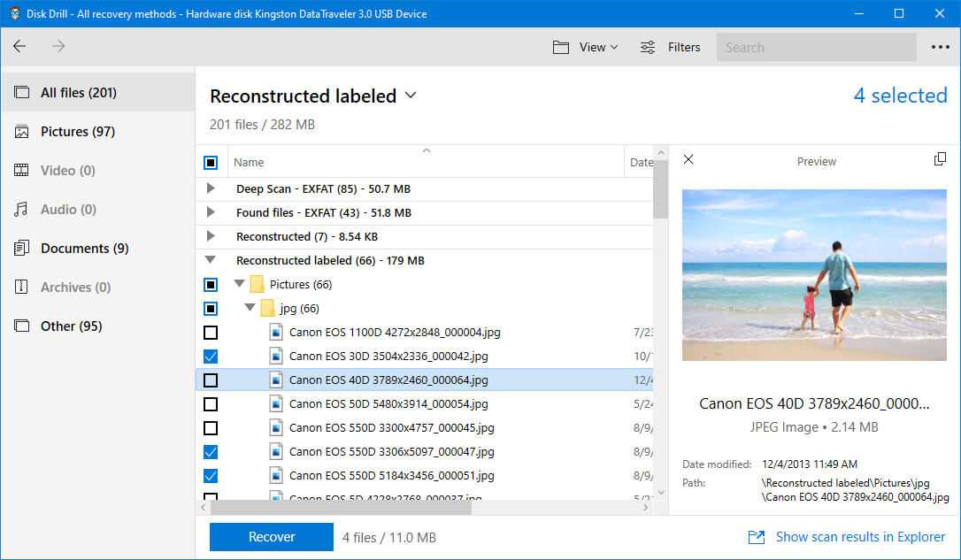961x560 pixels.
Task: Collapse the Reconstructed labeled group
Action: (211, 260)
